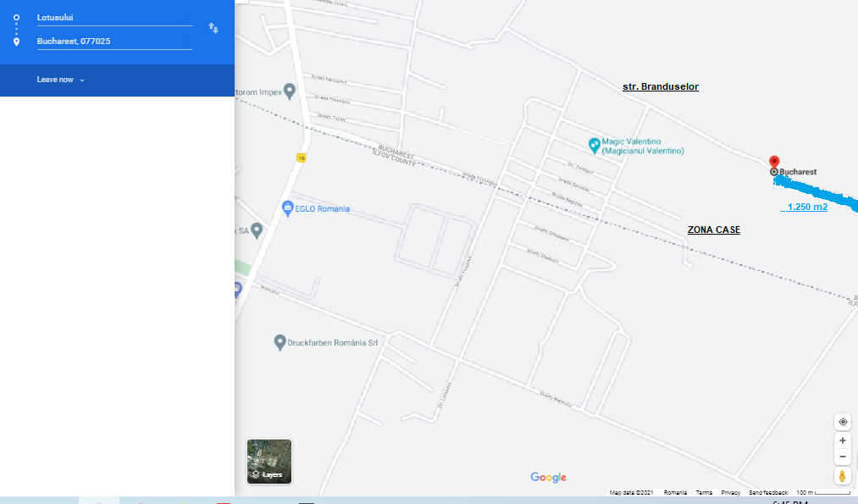
Task: Click the Romania region link
Action: (675, 492)
